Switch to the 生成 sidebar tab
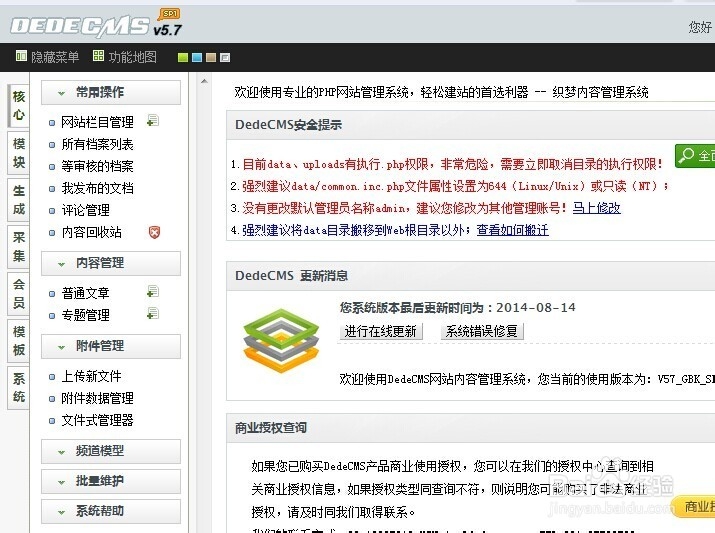Image resolution: width=715 pixels, height=533 pixels. click(x=19, y=200)
